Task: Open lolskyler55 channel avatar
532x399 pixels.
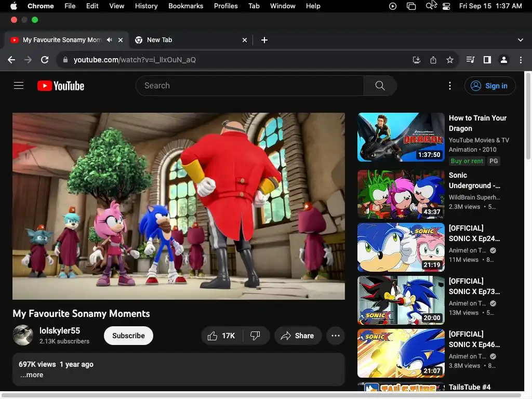Action: (x=23, y=335)
